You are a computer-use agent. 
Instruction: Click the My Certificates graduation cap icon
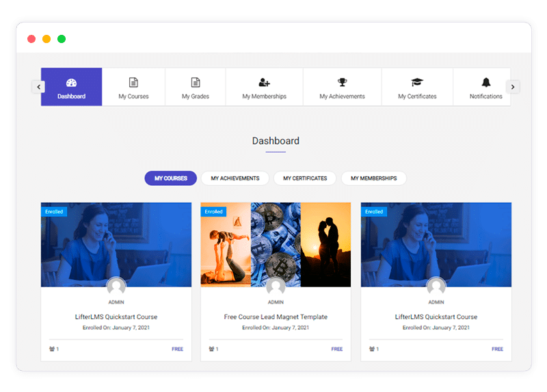417,82
